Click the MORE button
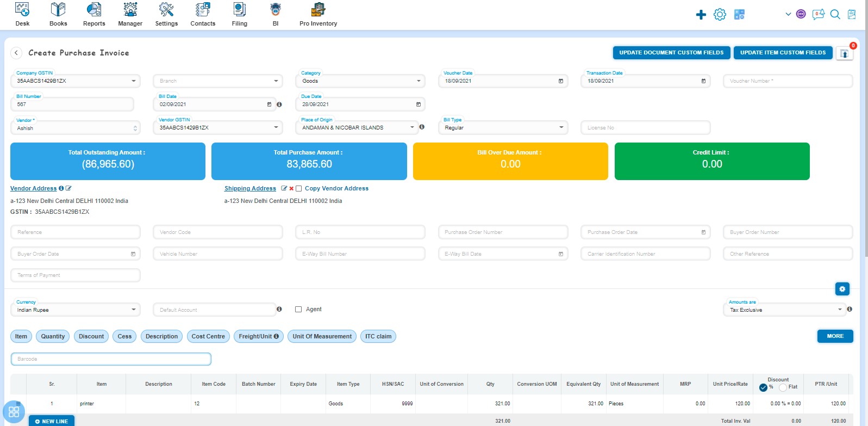This screenshot has width=868, height=426. point(835,336)
